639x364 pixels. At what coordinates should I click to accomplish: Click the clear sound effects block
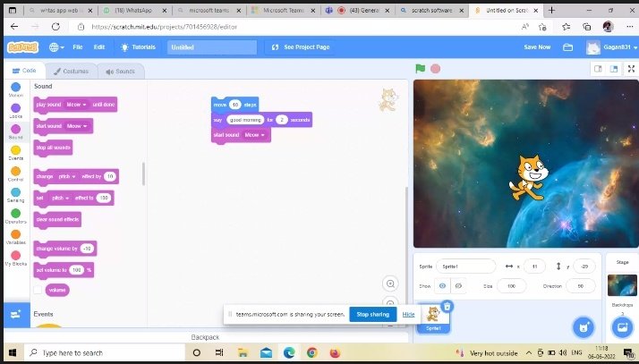57,219
